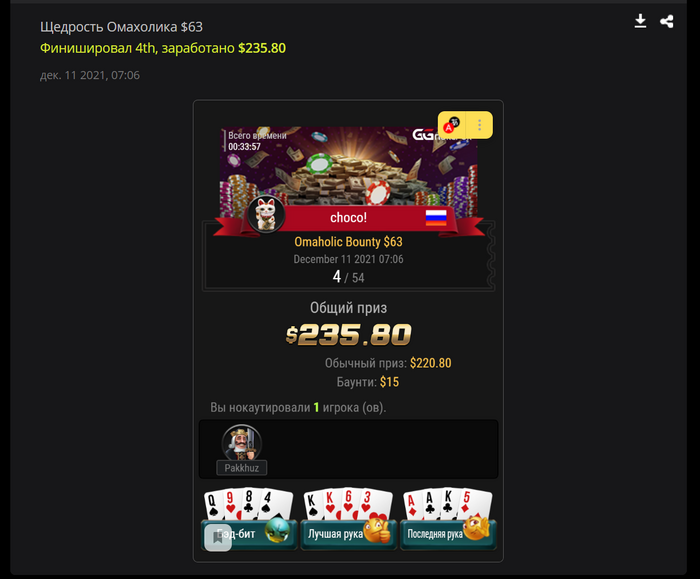The image size is (700, 579).
Task: Open the three-dot options menu
Action: coord(479,125)
